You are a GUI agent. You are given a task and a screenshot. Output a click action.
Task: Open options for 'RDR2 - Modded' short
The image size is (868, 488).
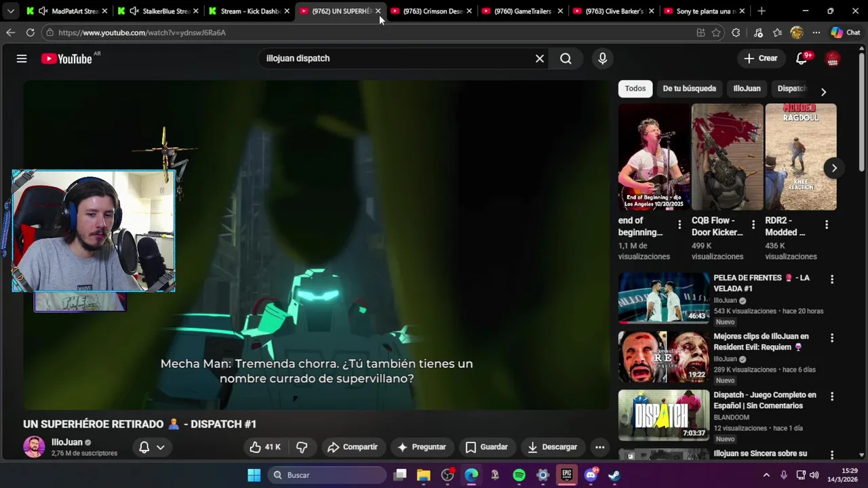click(826, 224)
